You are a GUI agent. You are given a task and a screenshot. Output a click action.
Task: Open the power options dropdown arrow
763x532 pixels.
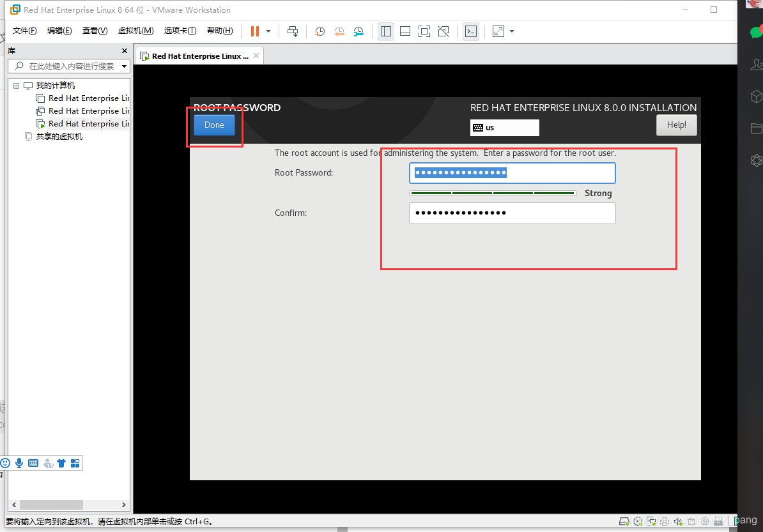(268, 31)
